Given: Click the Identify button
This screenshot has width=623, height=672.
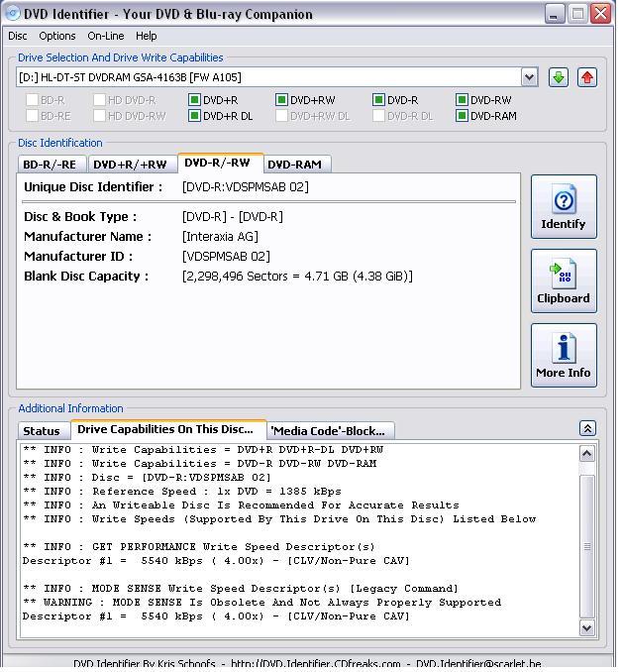Looking at the screenshot, I should click(x=564, y=206).
